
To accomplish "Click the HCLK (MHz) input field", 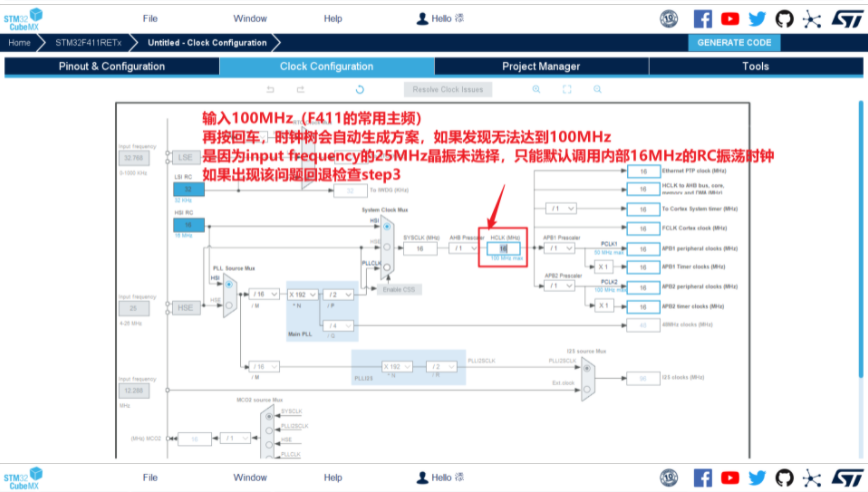I will (x=503, y=248).
